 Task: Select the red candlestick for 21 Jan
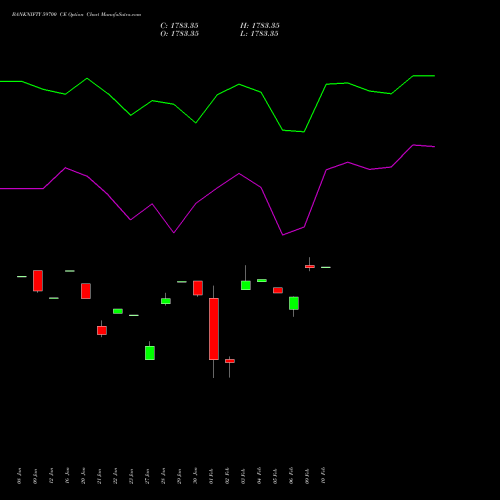point(102,330)
